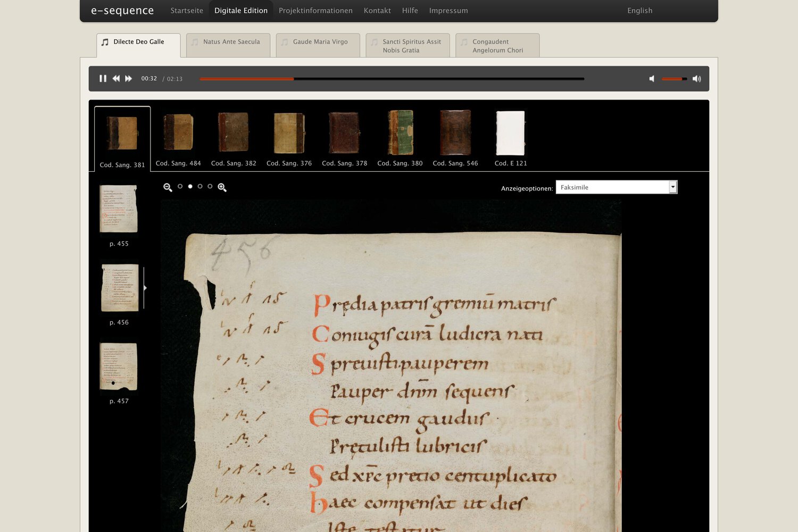
Task: Open the Dilecte Deo Galle tab
Action: click(x=138, y=45)
